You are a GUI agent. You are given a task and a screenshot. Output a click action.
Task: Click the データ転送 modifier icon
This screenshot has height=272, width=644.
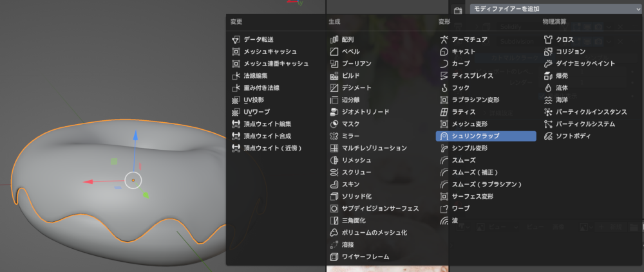[x=236, y=40]
